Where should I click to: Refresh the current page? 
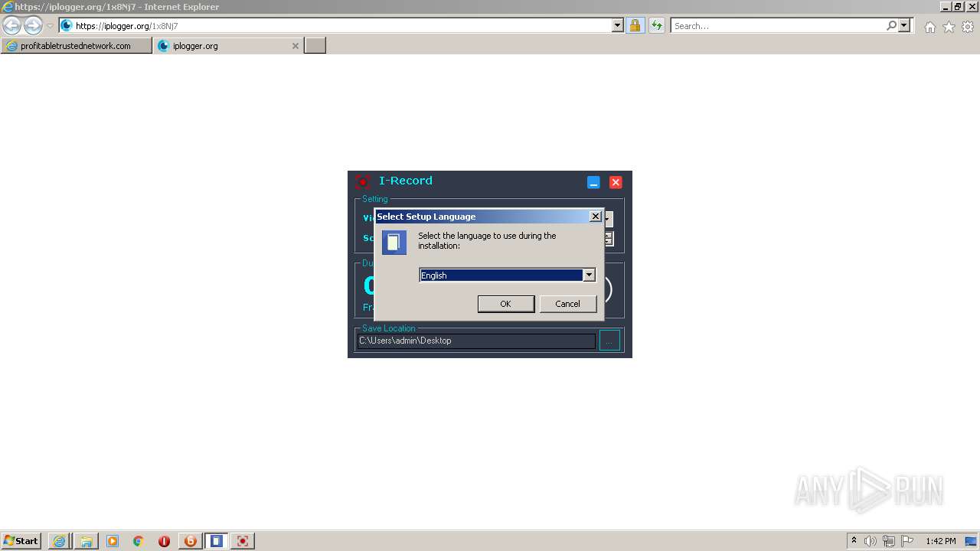[x=657, y=26]
